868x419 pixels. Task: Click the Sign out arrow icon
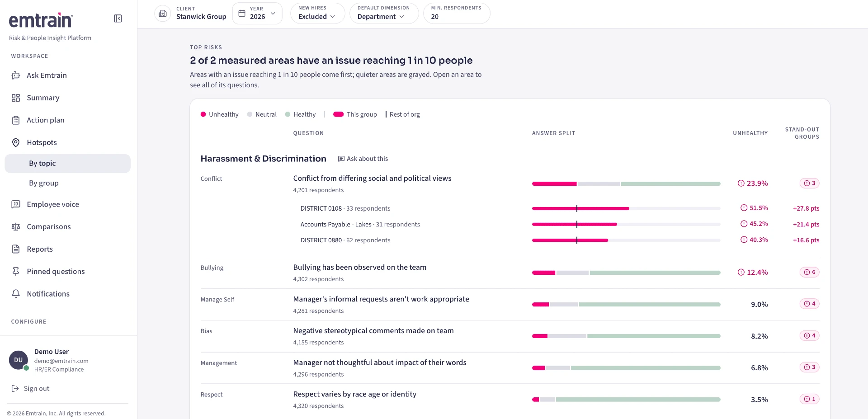15,388
